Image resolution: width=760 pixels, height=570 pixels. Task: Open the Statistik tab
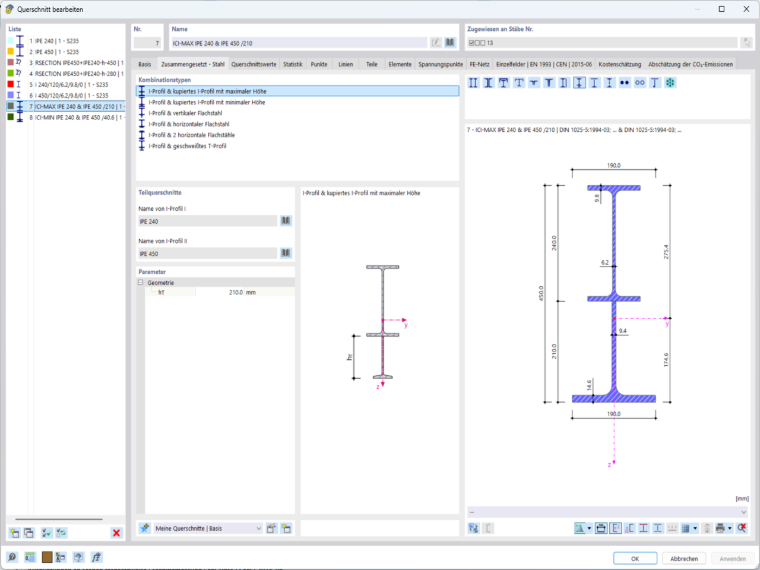[x=293, y=64]
